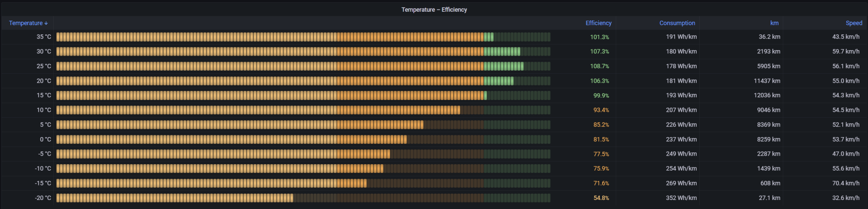The height and width of the screenshot is (209, 868).
Task: Select the -10 °C temperature row label
Action: pos(43,169)
